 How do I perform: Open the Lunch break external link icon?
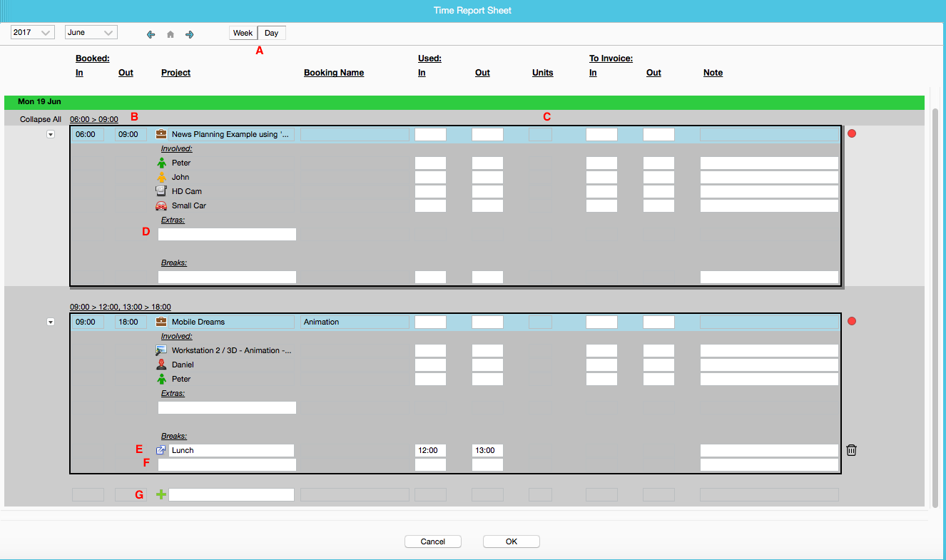click(x=161, y=449)
